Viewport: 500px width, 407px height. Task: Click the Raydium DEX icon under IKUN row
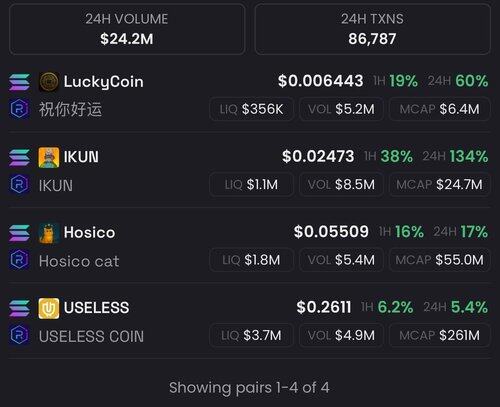point(19,184)
